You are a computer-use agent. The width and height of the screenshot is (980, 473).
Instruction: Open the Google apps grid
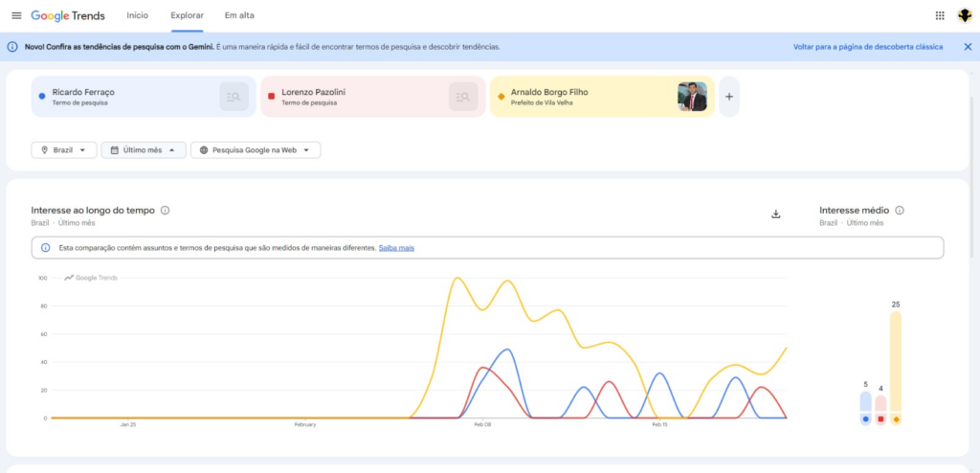[939, 16]
